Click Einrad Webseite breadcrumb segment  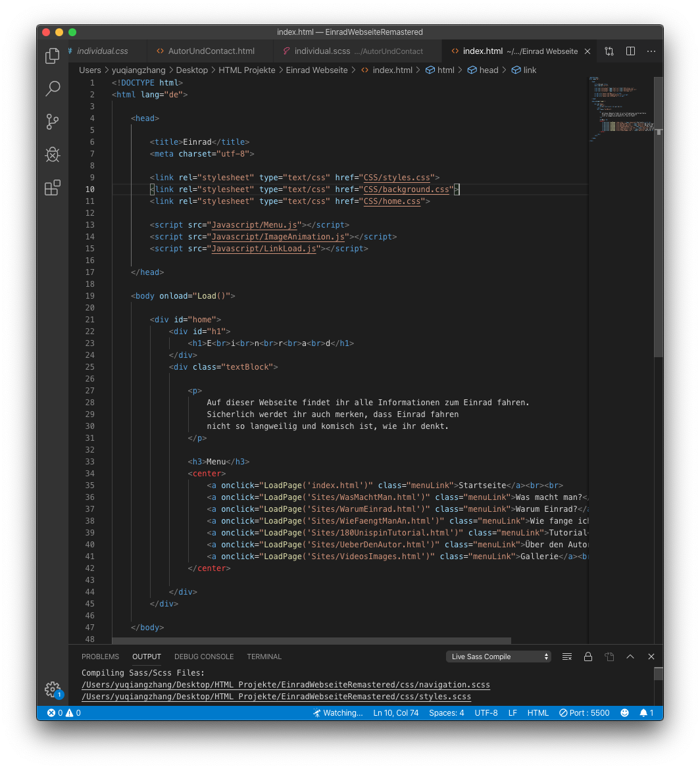(316, 70)
